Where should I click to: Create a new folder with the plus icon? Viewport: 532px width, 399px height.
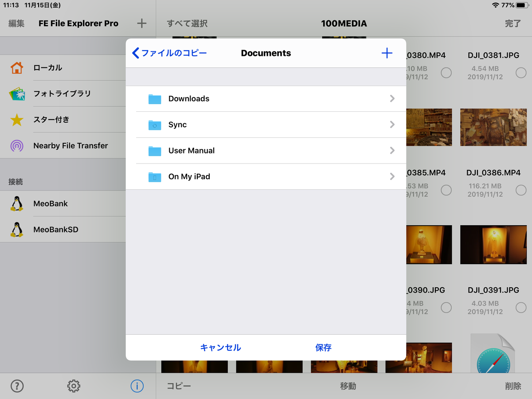pyautogui.click(x=387, y=53)
